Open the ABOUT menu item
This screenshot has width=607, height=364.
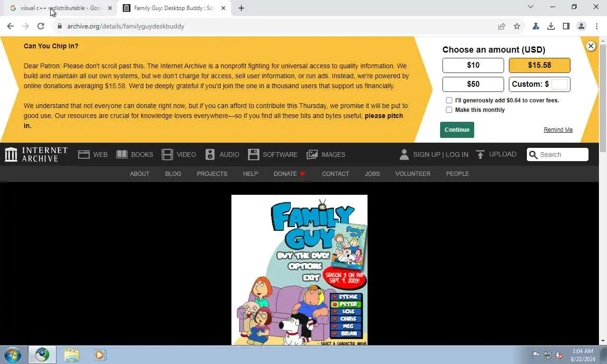(140, 174)
